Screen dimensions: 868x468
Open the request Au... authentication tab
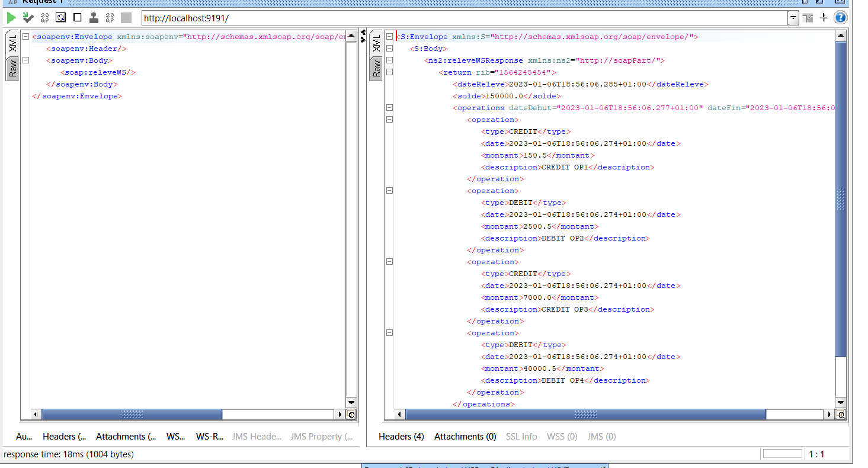[24, 437]
